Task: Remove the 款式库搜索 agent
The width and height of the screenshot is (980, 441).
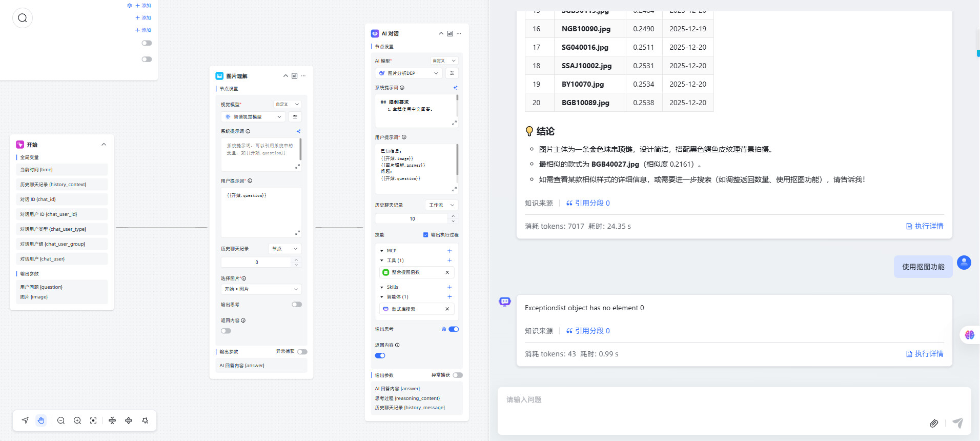Action: coord(447,309)
